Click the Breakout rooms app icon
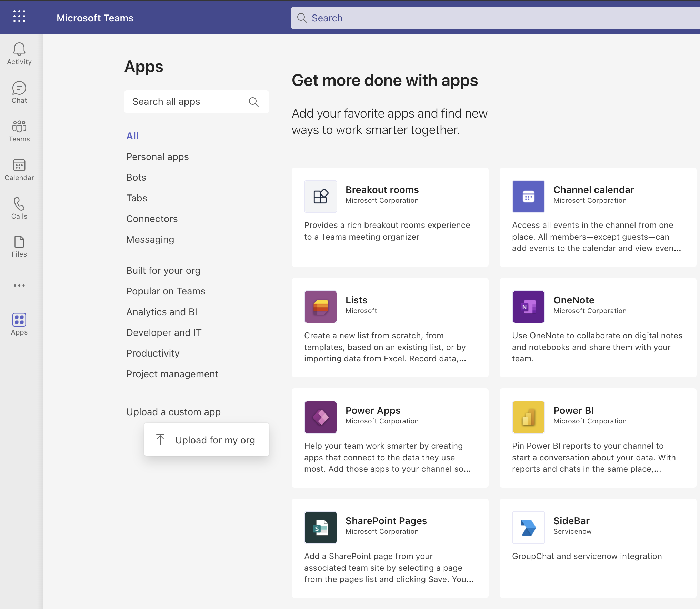Viewport: 700px width, 609px height. 321,197
